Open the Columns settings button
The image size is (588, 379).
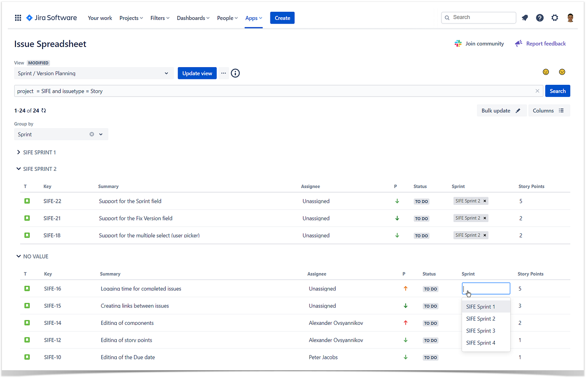coord(549,111)
